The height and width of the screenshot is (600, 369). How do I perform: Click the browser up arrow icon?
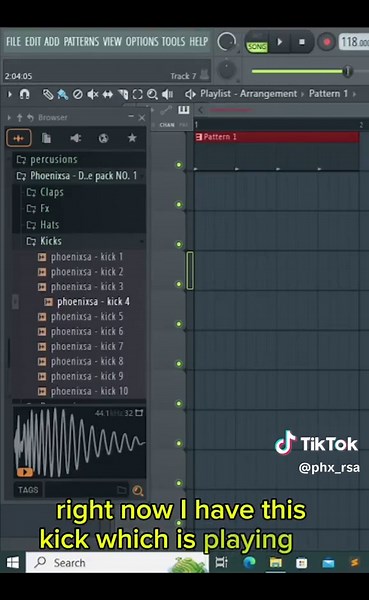click(x=20, y=117)
